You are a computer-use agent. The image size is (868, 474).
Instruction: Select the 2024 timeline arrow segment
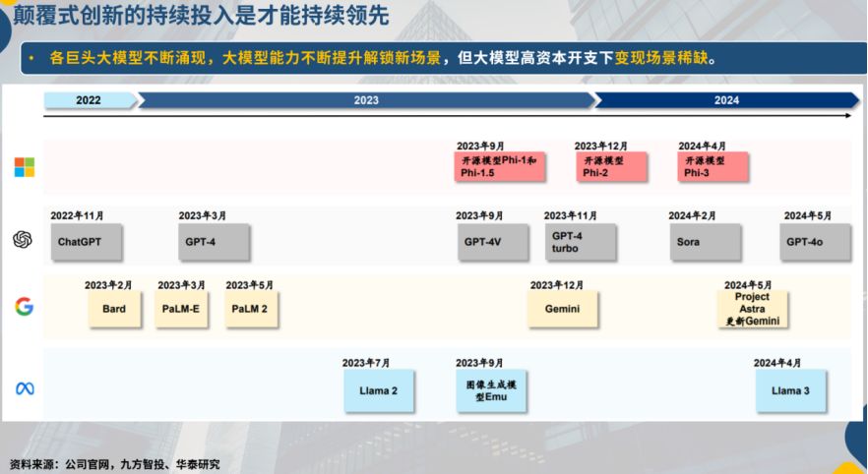pyautogui.click(x=727, y=100)
